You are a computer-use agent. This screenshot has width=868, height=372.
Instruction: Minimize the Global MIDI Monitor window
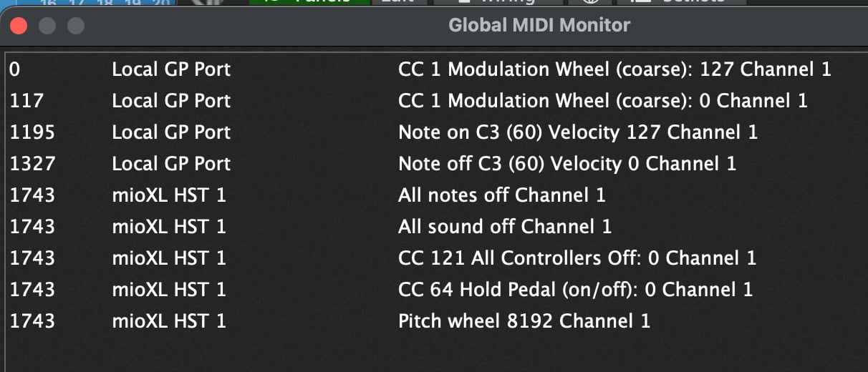tap(47, 26)
